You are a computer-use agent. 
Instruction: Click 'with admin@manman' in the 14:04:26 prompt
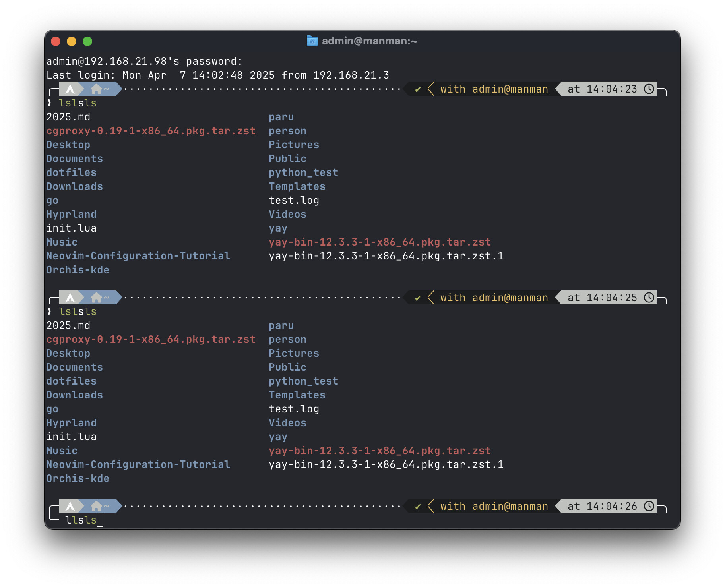[494, 506]
